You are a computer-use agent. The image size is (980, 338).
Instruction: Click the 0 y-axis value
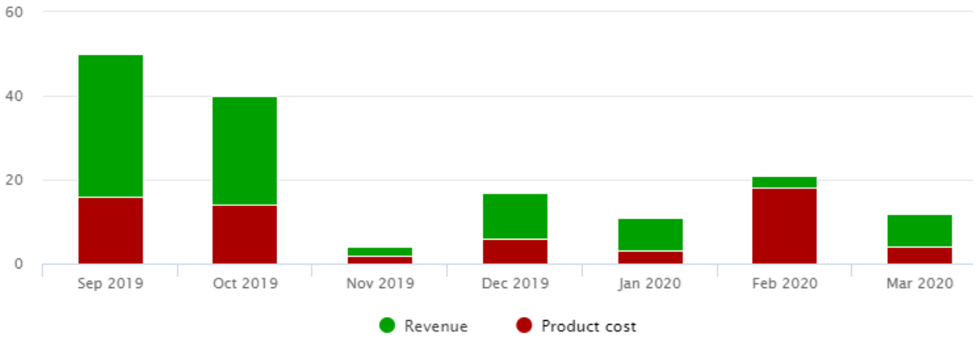[20, 264]
